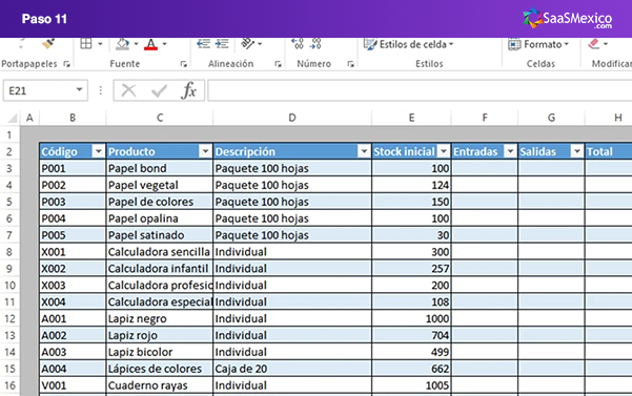Click the Enter checkmark formula button
Screen dimensions: 632x396
(x=159, y=91)
